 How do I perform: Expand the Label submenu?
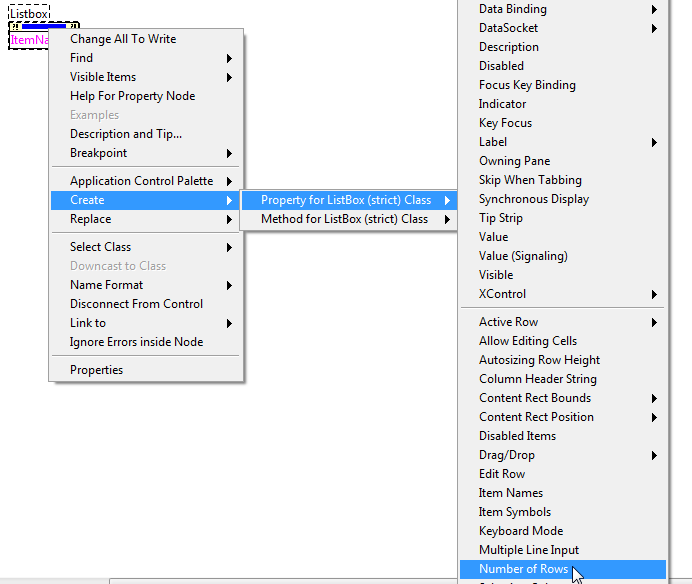(x=563, y=142)
